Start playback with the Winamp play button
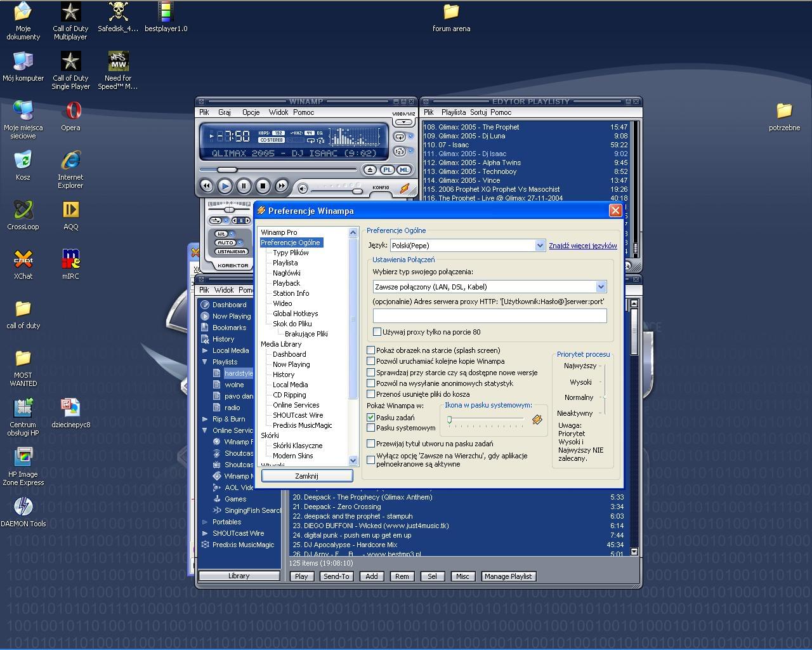 coord(225,186)
